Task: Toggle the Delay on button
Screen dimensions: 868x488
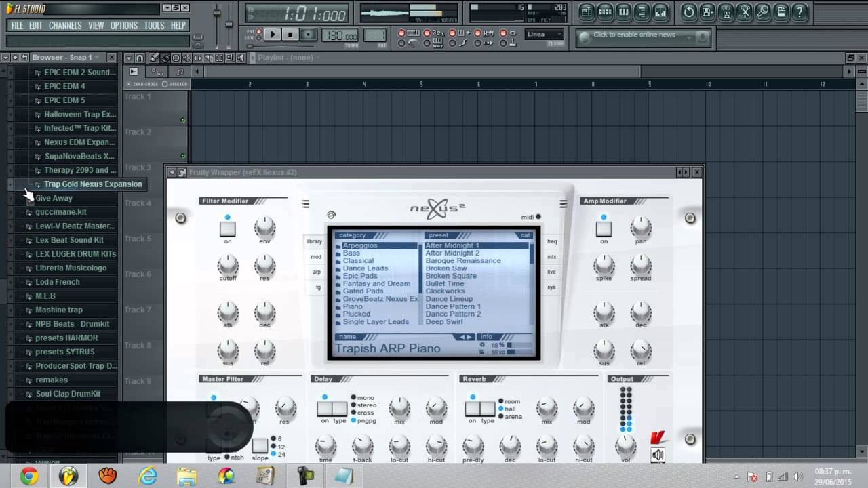Action: [325, 409]
